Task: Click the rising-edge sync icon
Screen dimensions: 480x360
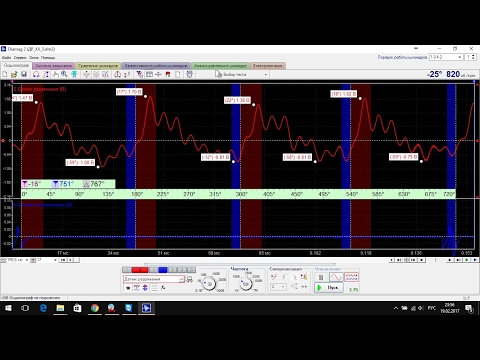Action: pyautogui.click(x=274, y=277)
